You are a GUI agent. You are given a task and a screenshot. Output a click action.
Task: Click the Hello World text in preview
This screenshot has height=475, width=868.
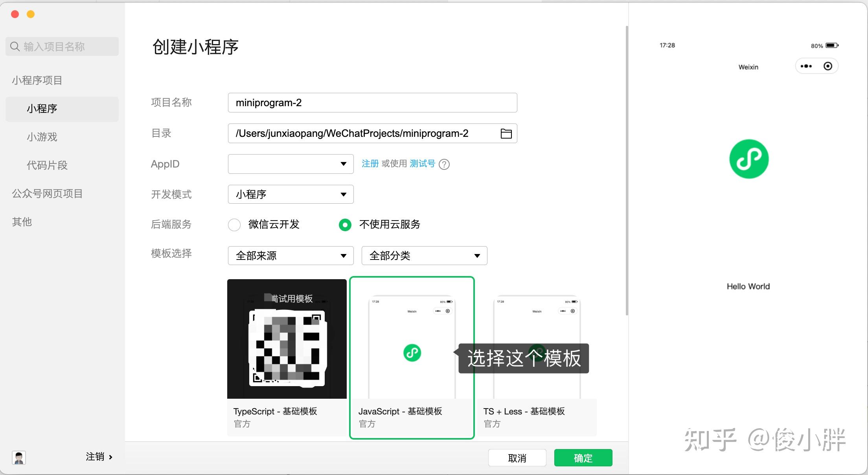[748, 287]
